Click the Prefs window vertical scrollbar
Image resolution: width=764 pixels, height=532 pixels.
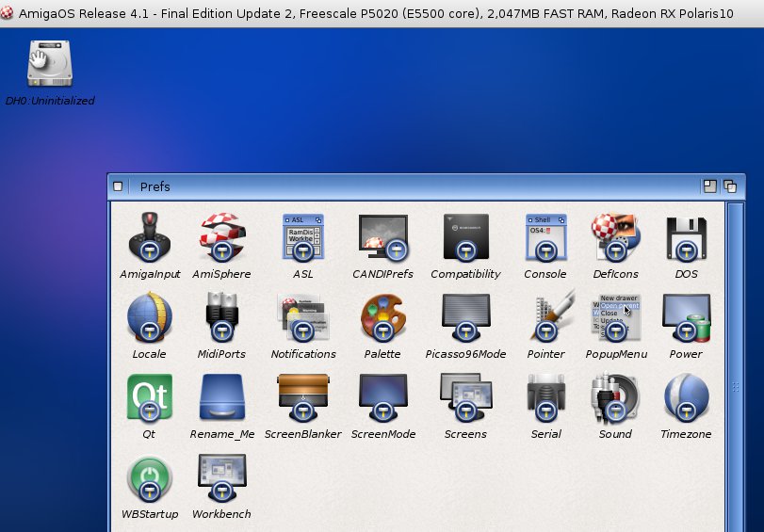735,367
